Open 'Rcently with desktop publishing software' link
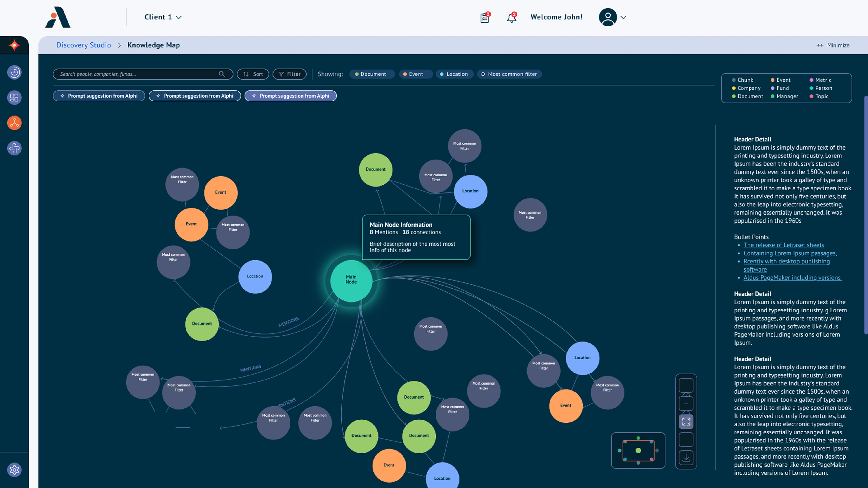This screenshot has width=868, height=488. coord(786,265)
